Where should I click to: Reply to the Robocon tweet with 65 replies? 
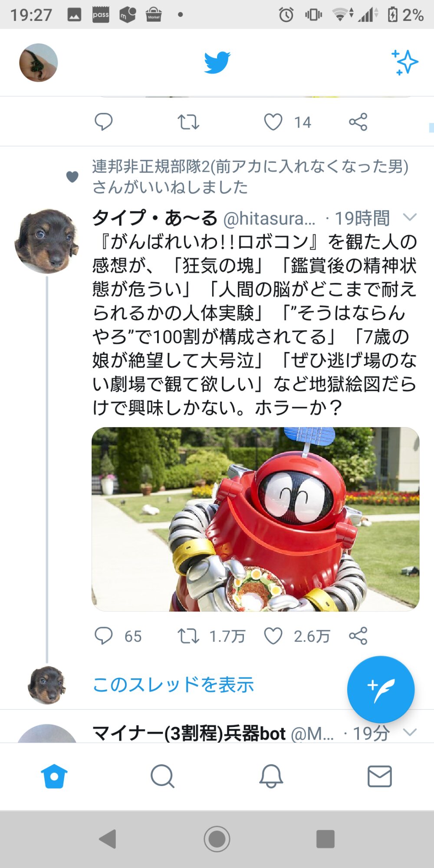point(103,636)
